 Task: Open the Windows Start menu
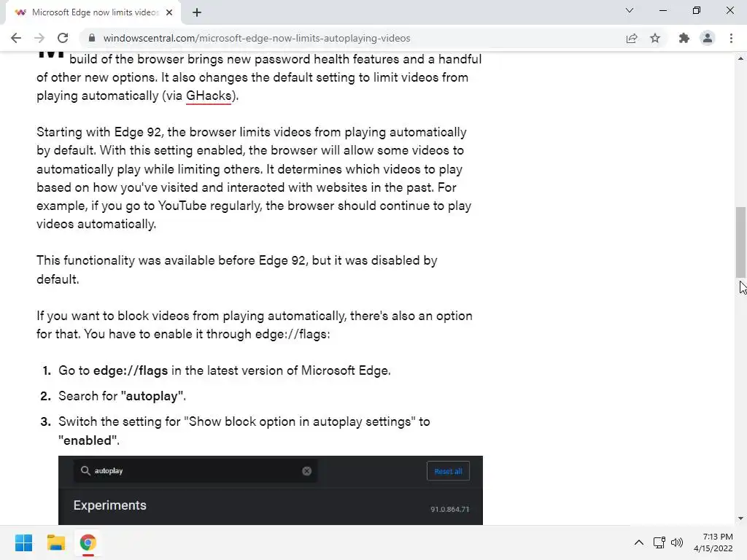pos(24,542)
